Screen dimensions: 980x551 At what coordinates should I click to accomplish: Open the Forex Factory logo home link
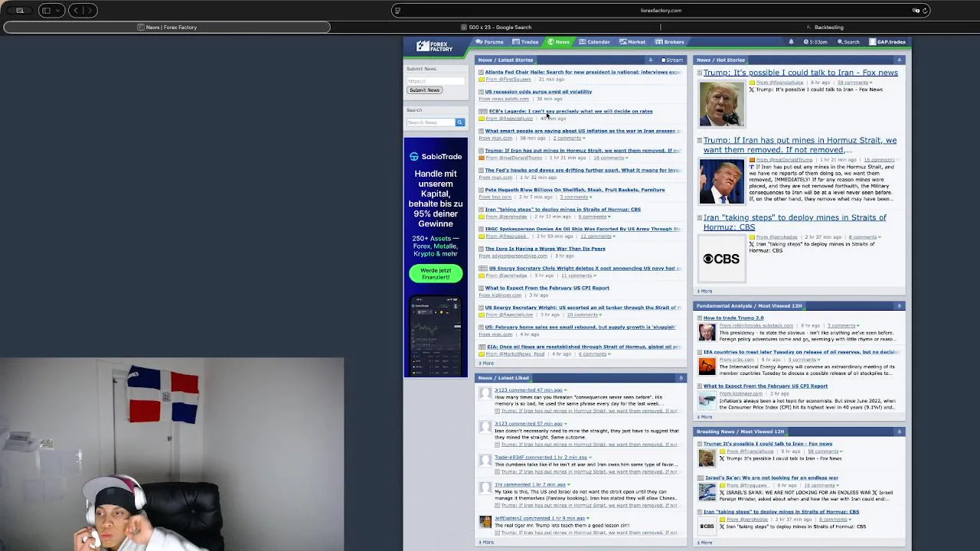tap(434, 46)
